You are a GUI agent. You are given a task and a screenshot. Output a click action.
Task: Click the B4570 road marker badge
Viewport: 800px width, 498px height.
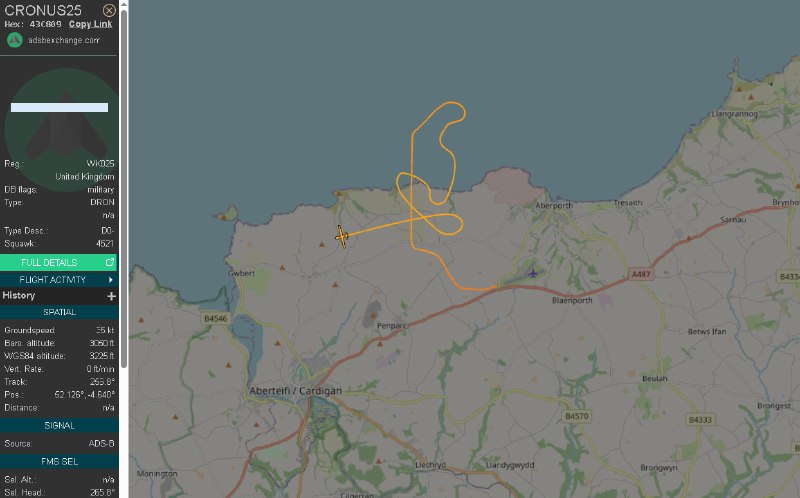tap(577, 416)
